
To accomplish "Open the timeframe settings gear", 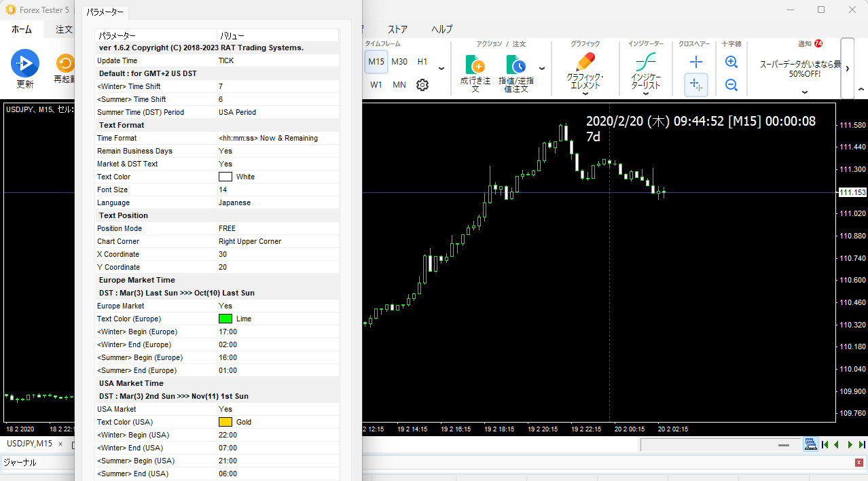I will point(422,85).
